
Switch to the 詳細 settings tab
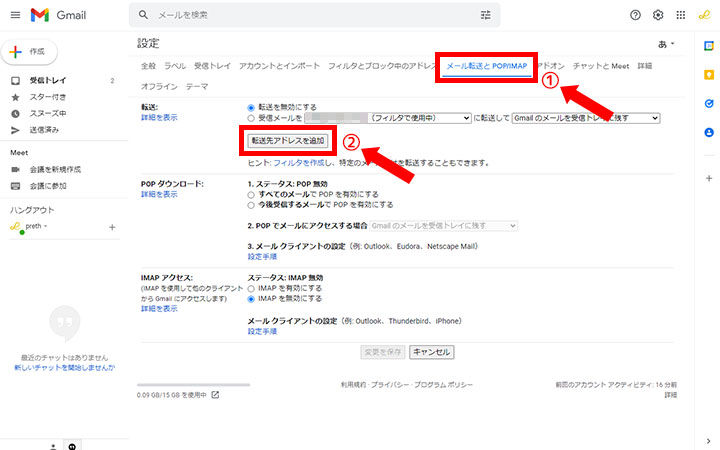pos(645,66)
